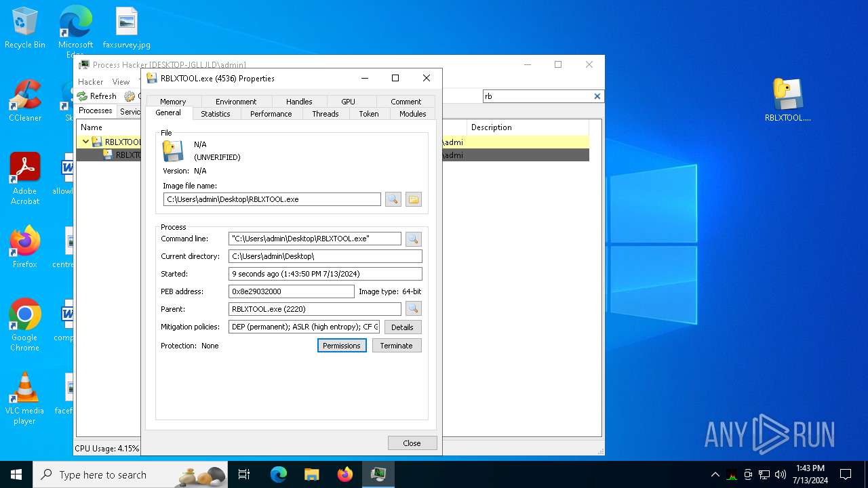
Task: Switch to the Threads tab
Action: pyautogui.click(x=325, y=114)
